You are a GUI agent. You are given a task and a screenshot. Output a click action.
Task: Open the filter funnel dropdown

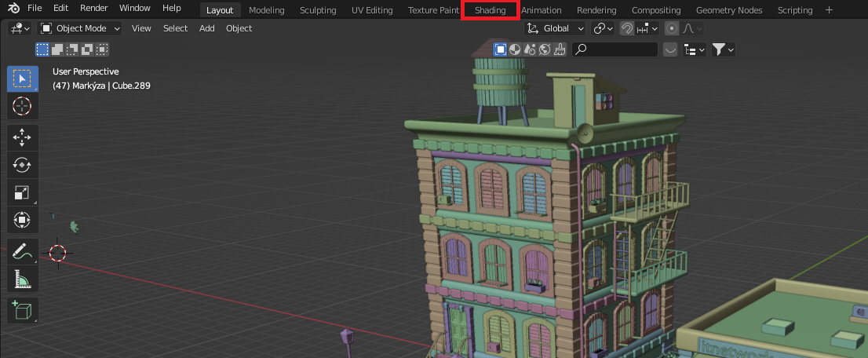[x=723, y=49]
